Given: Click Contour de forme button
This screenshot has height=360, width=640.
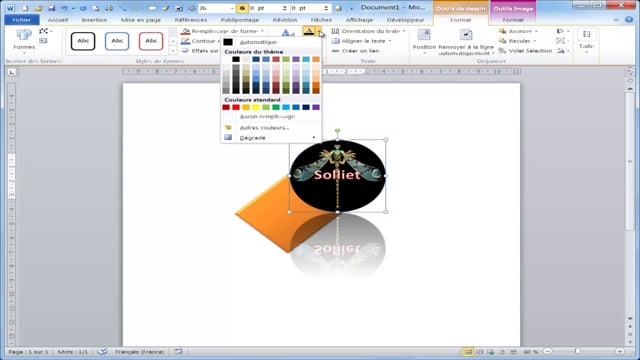Looking at the screenshot, I should pos(200,41).
